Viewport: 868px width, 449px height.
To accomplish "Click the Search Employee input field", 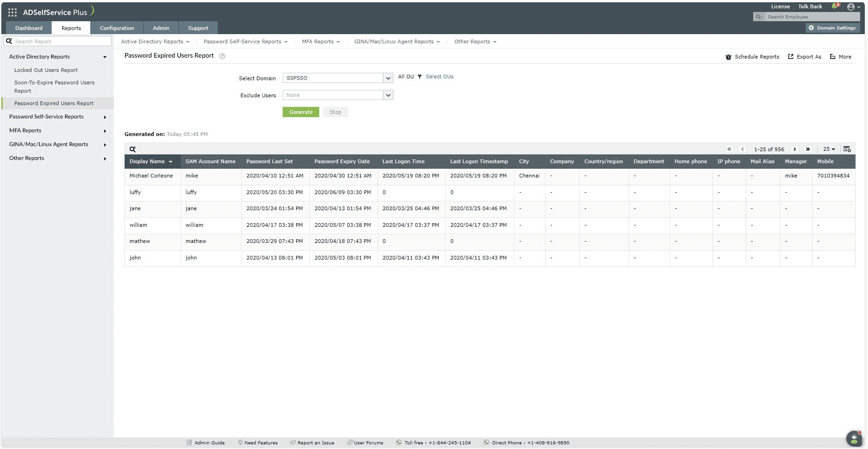I will tap(809, 17).
